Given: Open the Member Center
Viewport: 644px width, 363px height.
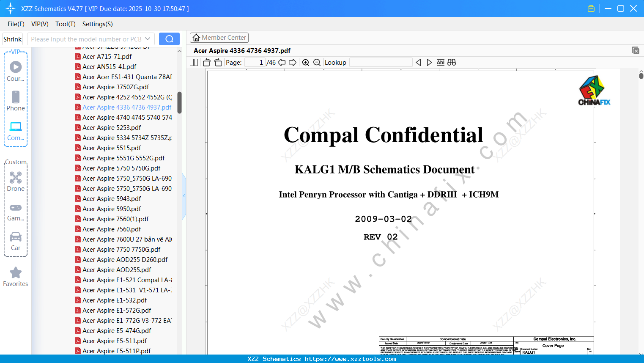Looking at the screenshot, I should (219, 38).
